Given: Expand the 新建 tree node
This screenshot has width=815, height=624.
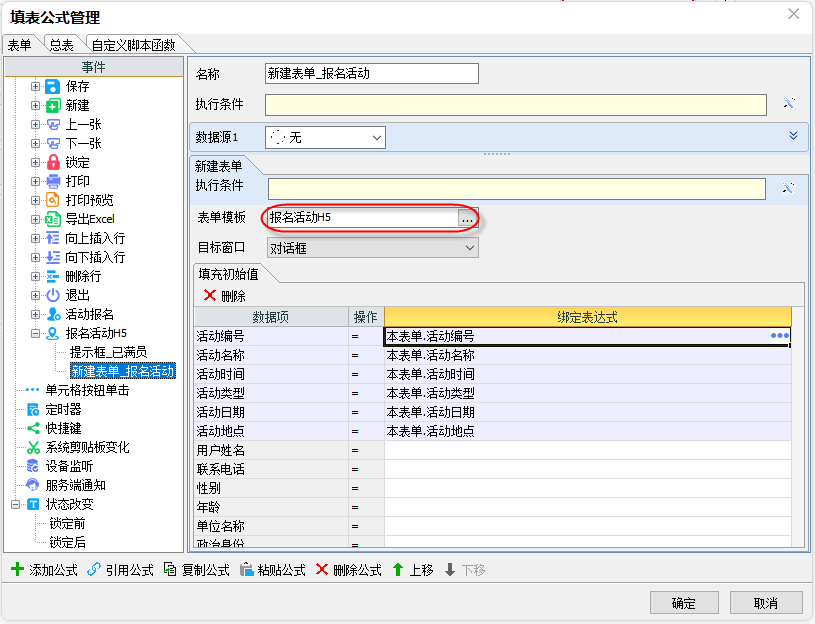Looking at the screenshot, I should 35,105.
